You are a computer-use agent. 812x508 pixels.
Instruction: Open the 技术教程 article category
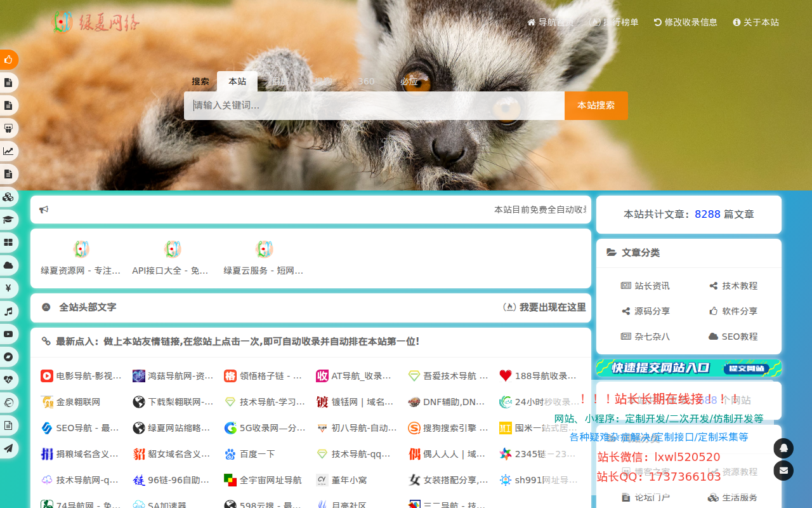[x=733, y=286]
